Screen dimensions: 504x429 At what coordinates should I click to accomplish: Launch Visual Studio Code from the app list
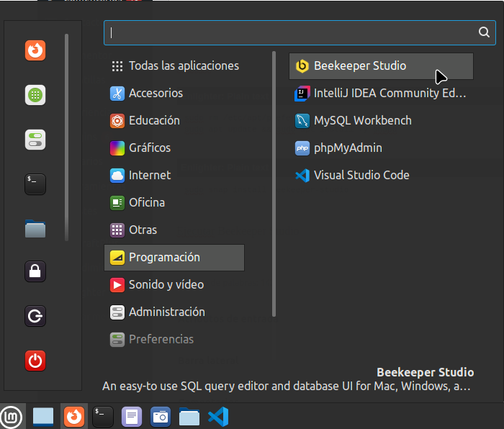[x=361, y=176]
